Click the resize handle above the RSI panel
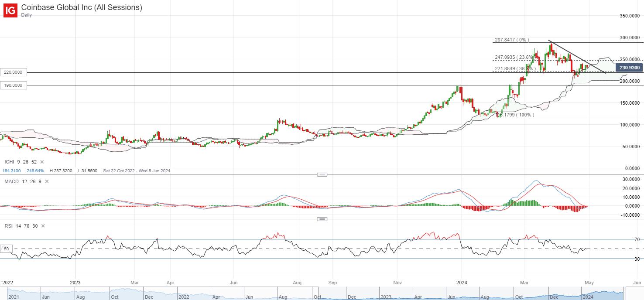 [x=322, y=219]
